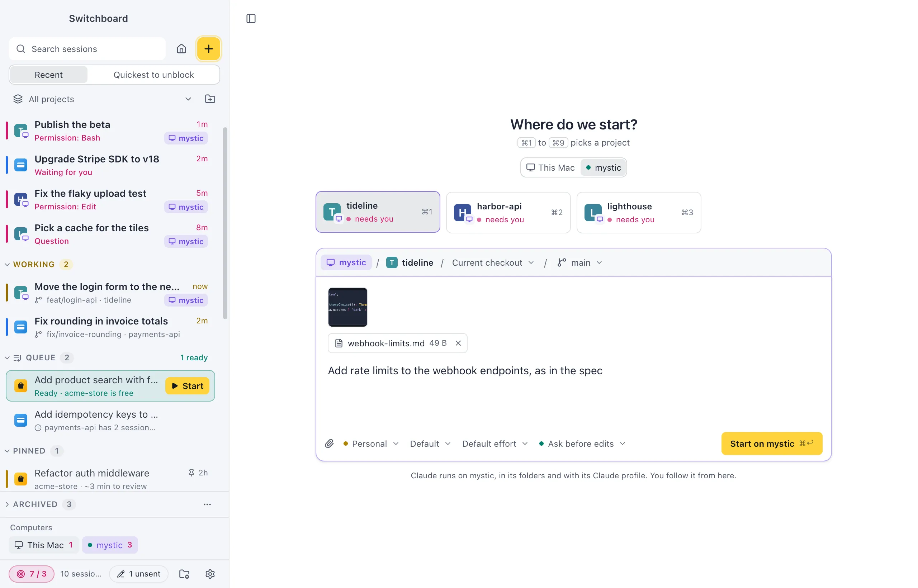
Task: Collapse the WORKING section
Action: click(7, 265)
